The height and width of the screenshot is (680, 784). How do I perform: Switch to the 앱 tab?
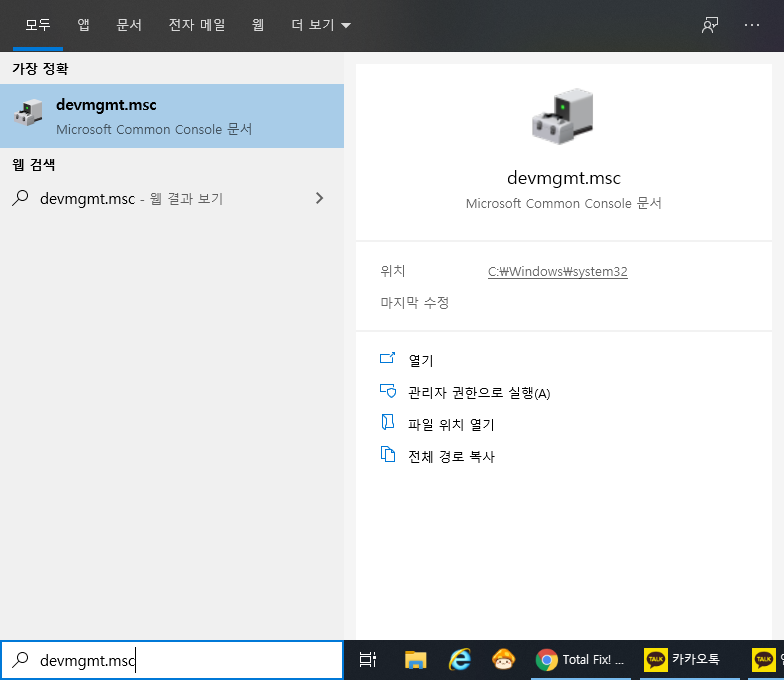tap(84, 24)
